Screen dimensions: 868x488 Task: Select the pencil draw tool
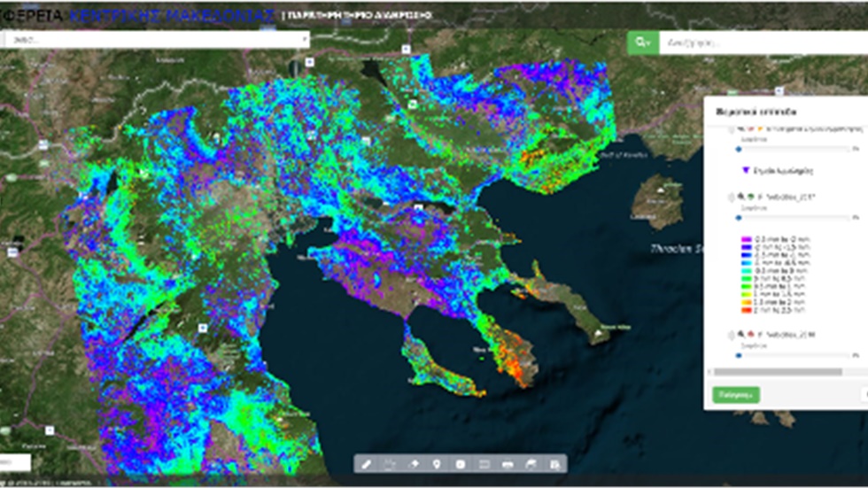point(368,464)
